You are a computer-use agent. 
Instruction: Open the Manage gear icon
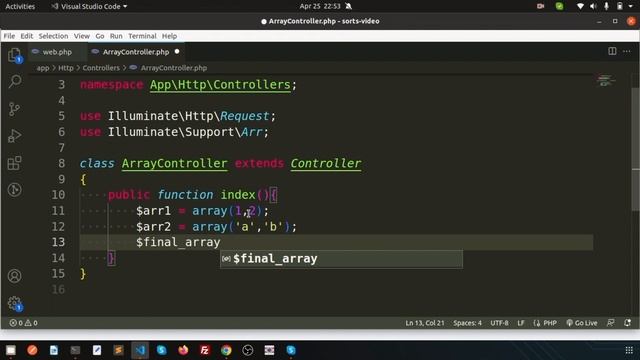click(15, 303)
